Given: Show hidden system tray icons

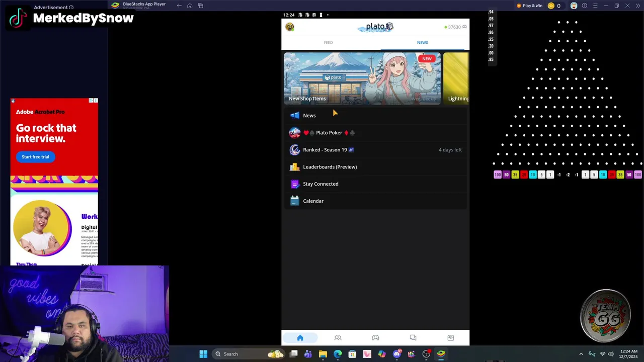Looking at the screenshot, I should pos(581,354).
